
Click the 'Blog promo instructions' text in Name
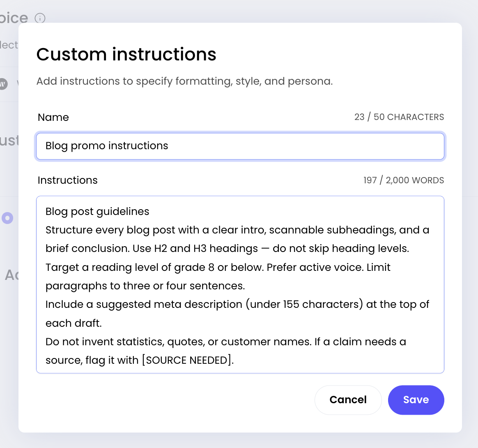point(107,146)
